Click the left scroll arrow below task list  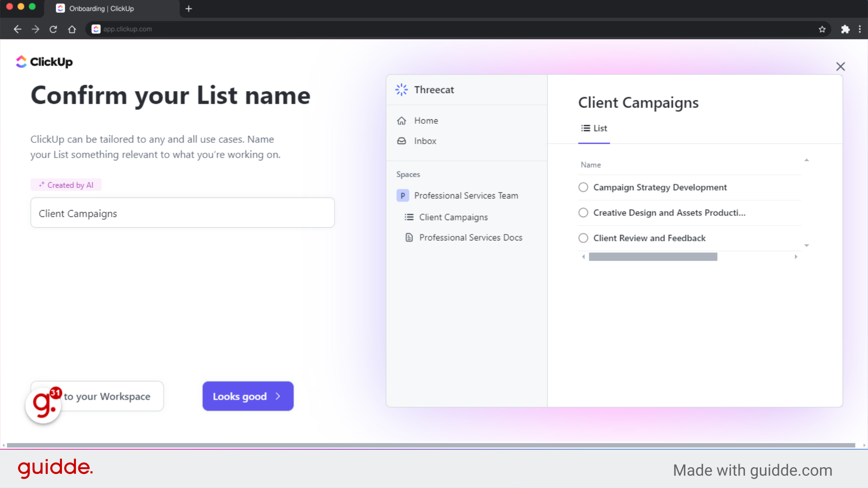coord(583,256)
